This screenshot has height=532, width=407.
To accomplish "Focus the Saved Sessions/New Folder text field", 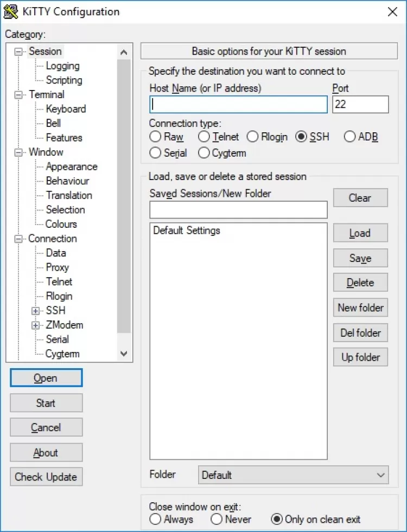I will tap(238, 210).
